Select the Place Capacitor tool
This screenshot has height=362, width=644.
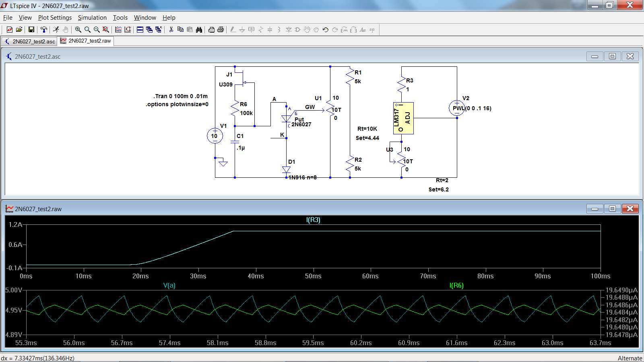tap(270, 30)
